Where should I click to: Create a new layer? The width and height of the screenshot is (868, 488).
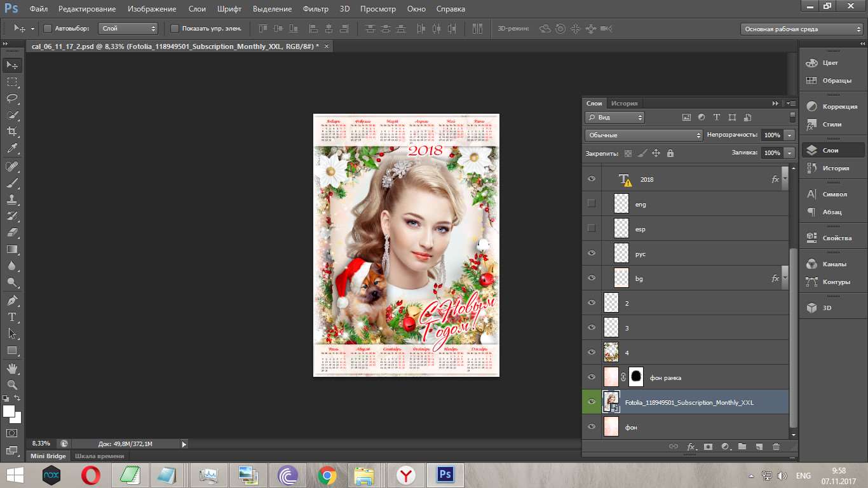click(759, 447)
